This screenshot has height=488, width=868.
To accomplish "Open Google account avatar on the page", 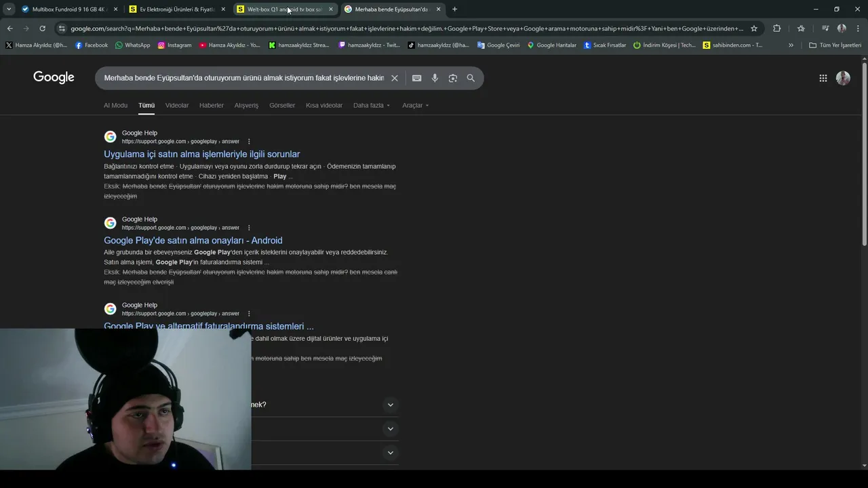I will point(843,78).
